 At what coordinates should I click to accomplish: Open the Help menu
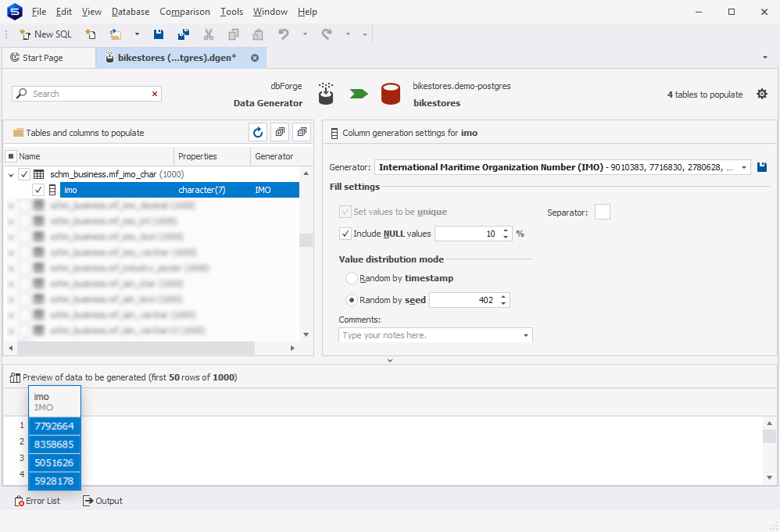307,12
